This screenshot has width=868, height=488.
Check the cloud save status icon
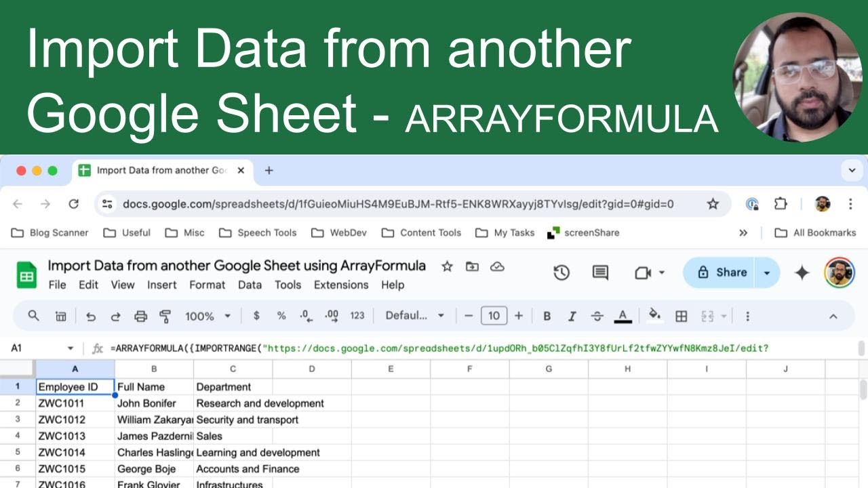[497, 266]
